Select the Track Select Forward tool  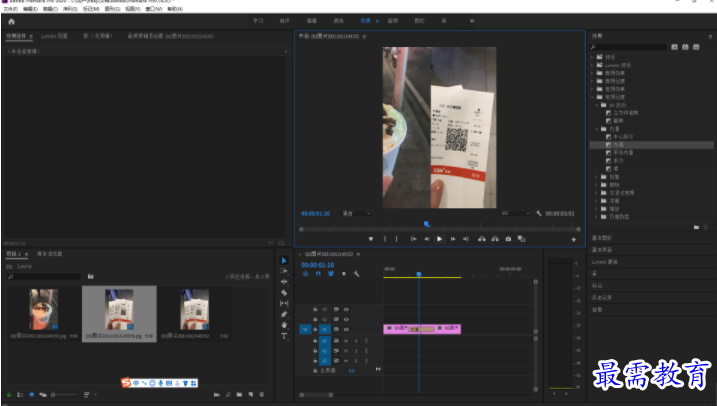284,271
